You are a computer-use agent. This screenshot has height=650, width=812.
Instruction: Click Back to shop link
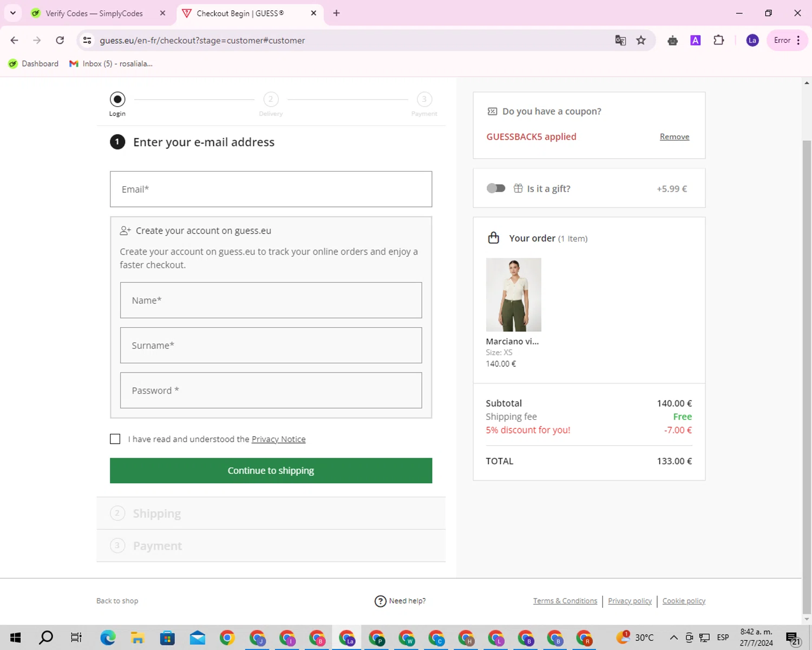[117, 601]
